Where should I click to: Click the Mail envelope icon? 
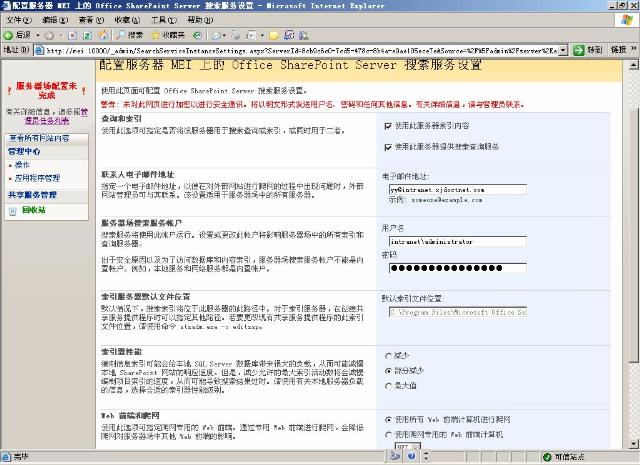[216, 36]
